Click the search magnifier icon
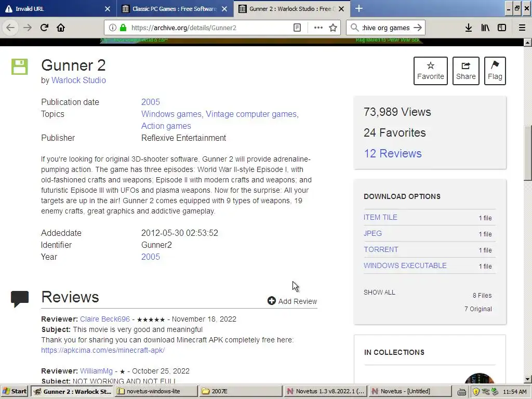Image resolution: width=532 pixels, height=399 pixels. click(x=354, y=28)
